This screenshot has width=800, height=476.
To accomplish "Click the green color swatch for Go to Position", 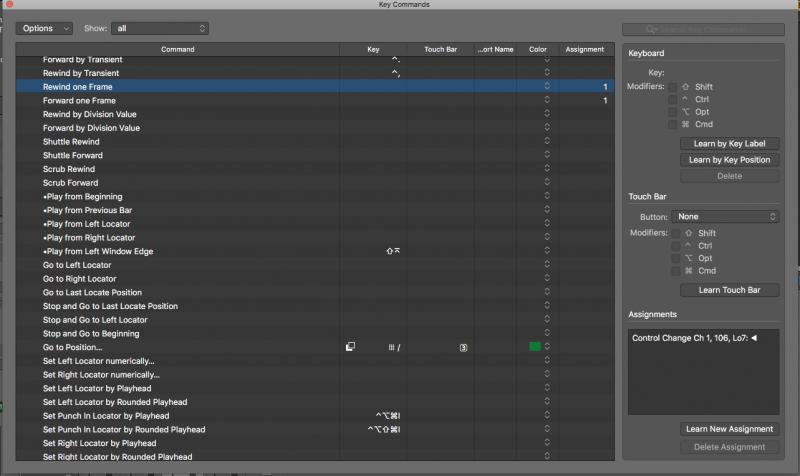I will [535, 347].
